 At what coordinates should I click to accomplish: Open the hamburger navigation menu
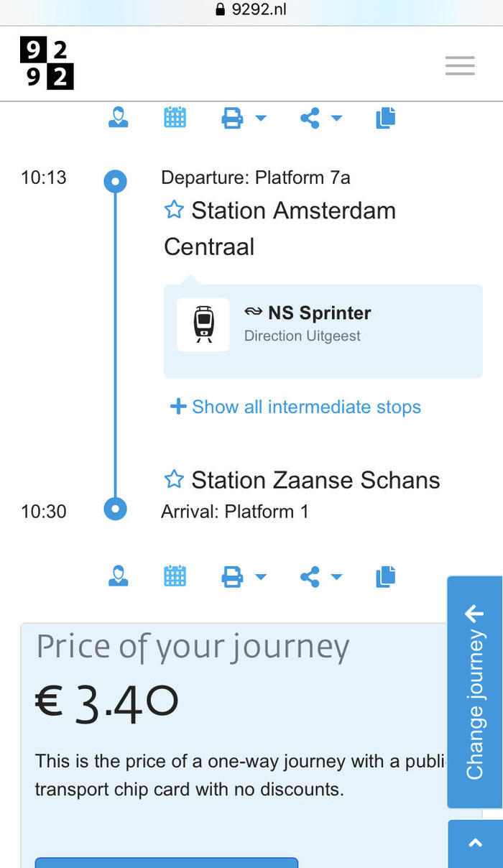tap(460, 65)
